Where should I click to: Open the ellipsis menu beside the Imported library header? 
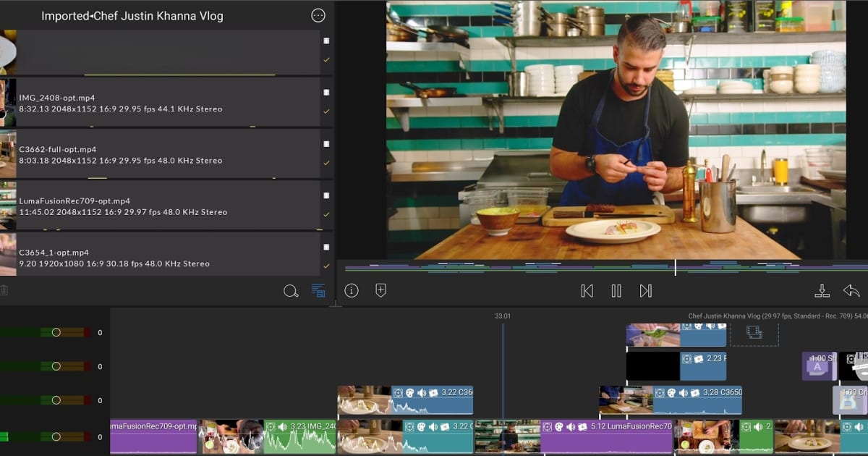318,15
